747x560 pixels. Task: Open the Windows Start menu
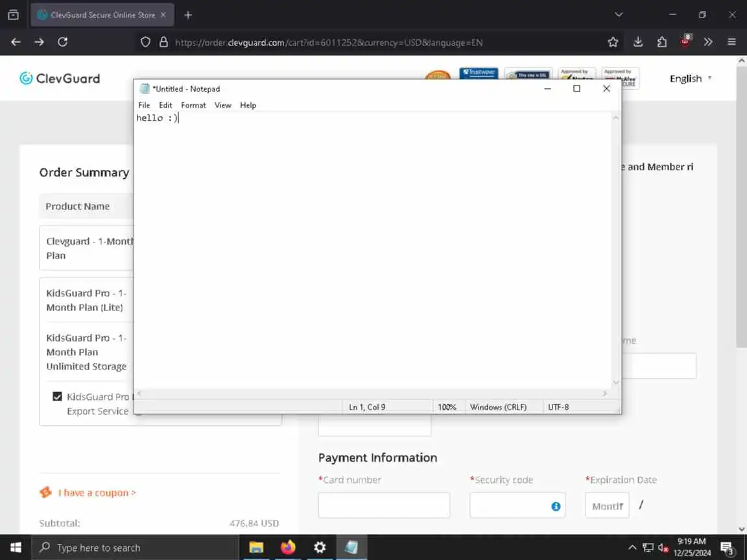16,548
